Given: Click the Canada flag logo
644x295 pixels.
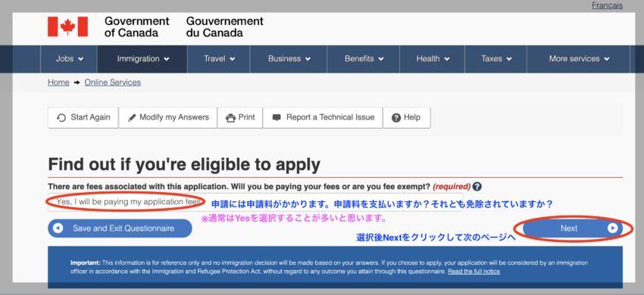Looking at the screenshot, I should pos(67,26).
